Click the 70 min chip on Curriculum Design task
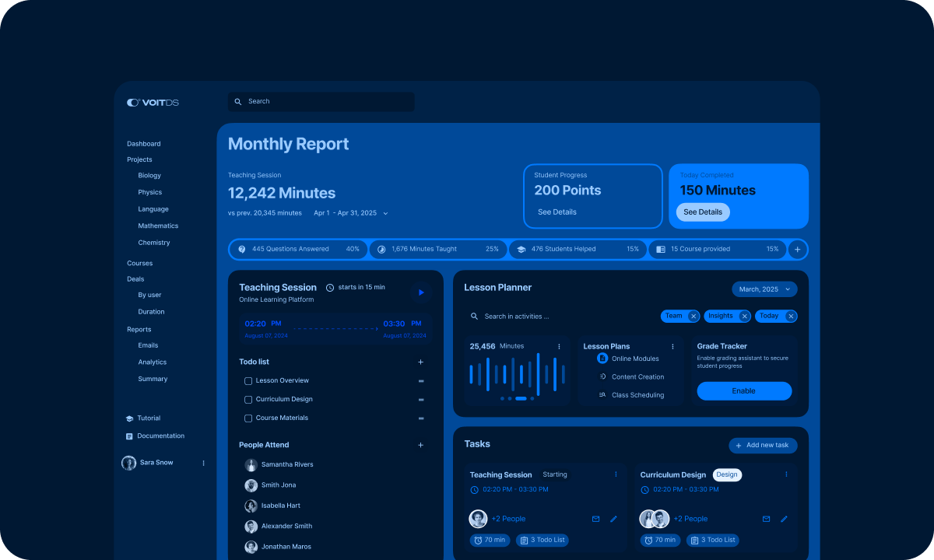This screenshot has width=934, height=560. tap(660, 540)
